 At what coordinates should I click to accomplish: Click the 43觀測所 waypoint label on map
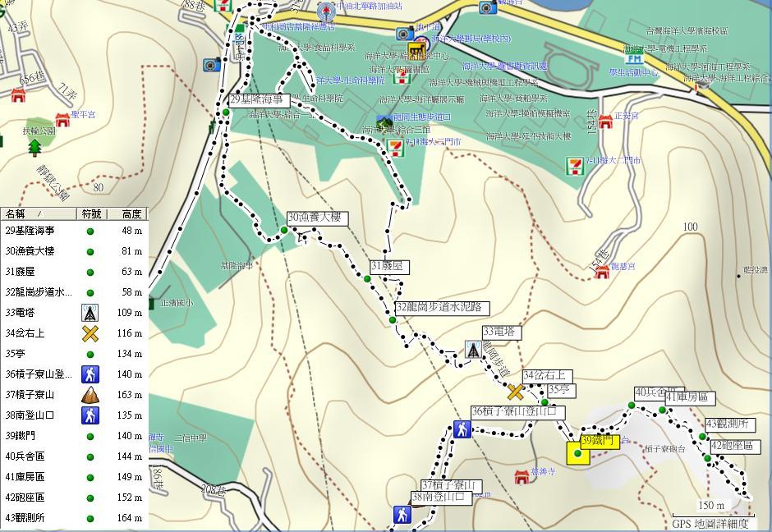tap(730, 424)
